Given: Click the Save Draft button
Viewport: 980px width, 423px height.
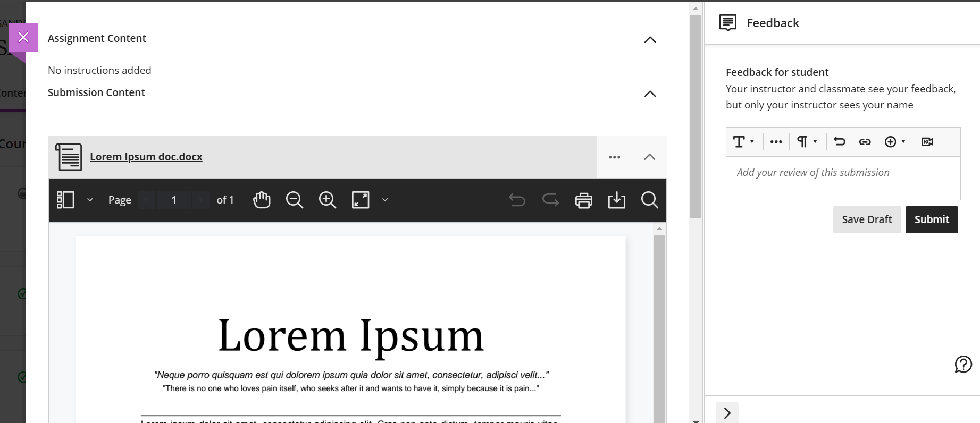Looking at the screenshot, I should pos(866,219).
